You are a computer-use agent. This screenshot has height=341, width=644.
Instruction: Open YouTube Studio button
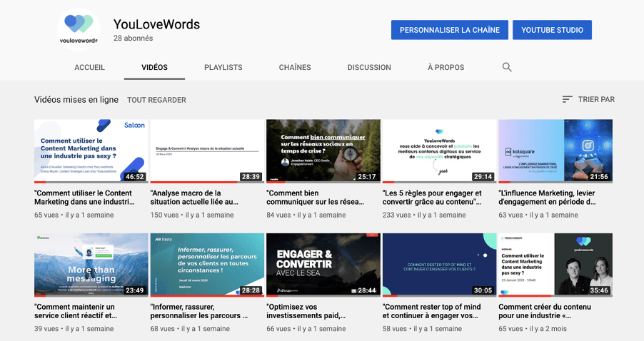552,30
